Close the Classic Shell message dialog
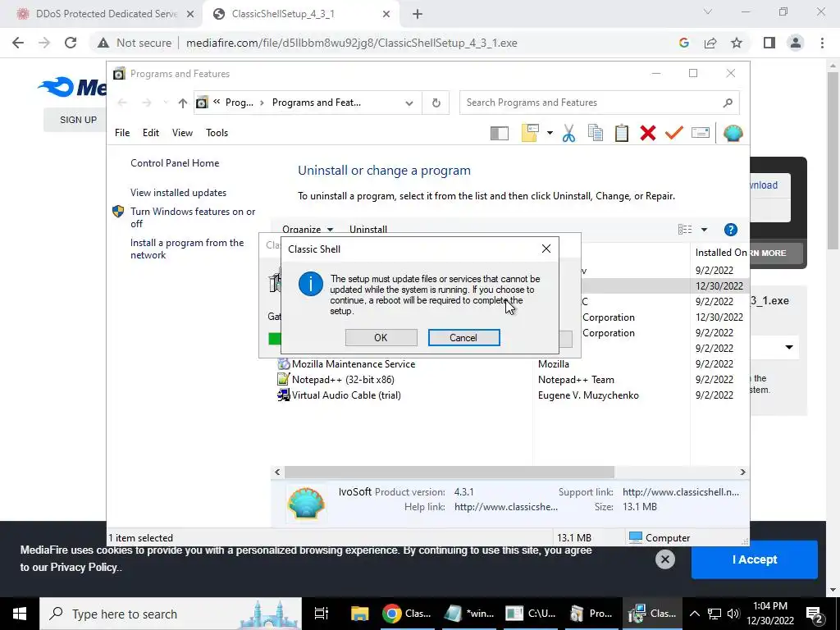The width and height of the screenshot is (840, 630). [546, 249]
